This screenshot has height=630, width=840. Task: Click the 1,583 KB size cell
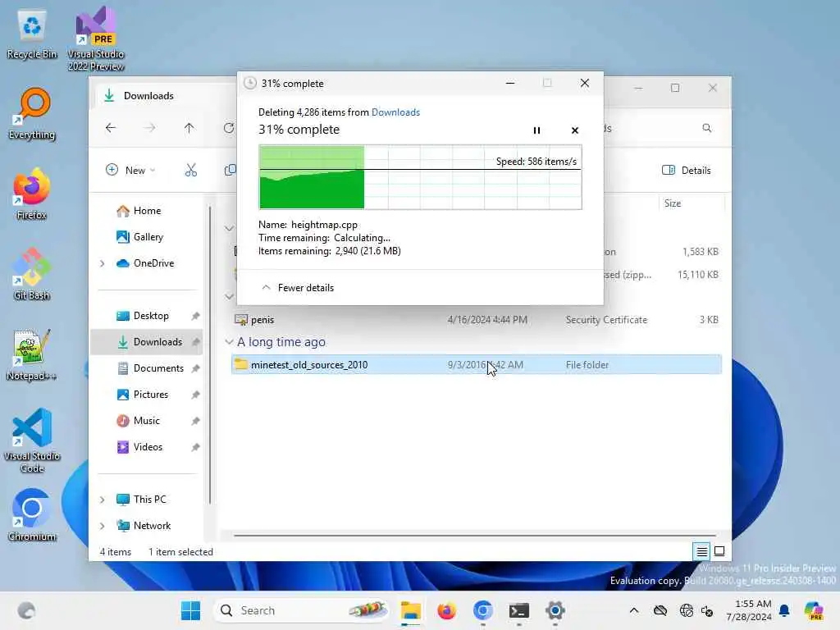[x=701, y=251]
